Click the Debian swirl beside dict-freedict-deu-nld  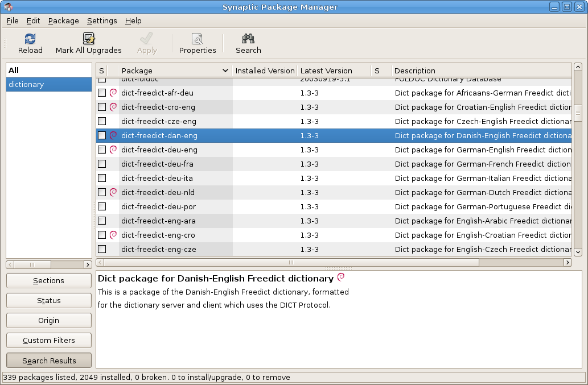[113, 192]
